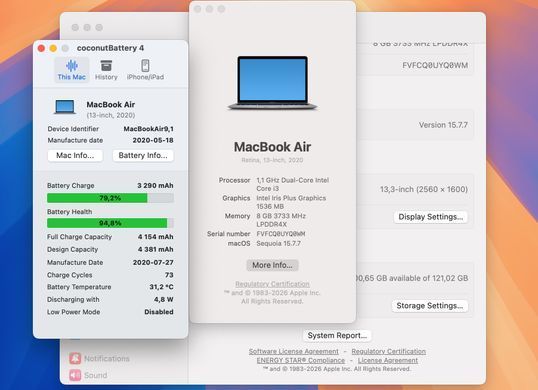Viewport: 538px width, 390px height.
Task: Click the Sound speaker icon in sidebar
Action: (75, 375)
